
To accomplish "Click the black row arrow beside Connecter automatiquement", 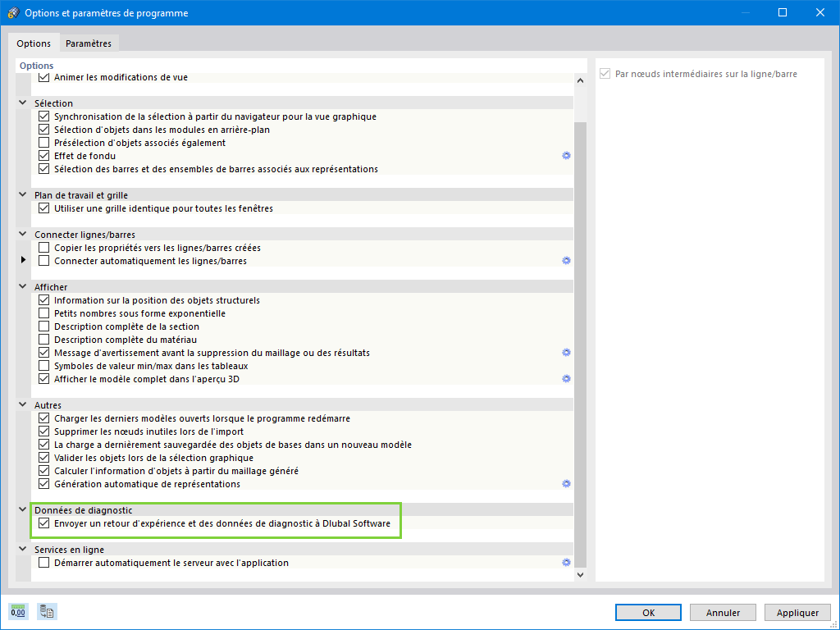I will click(23, 260).
